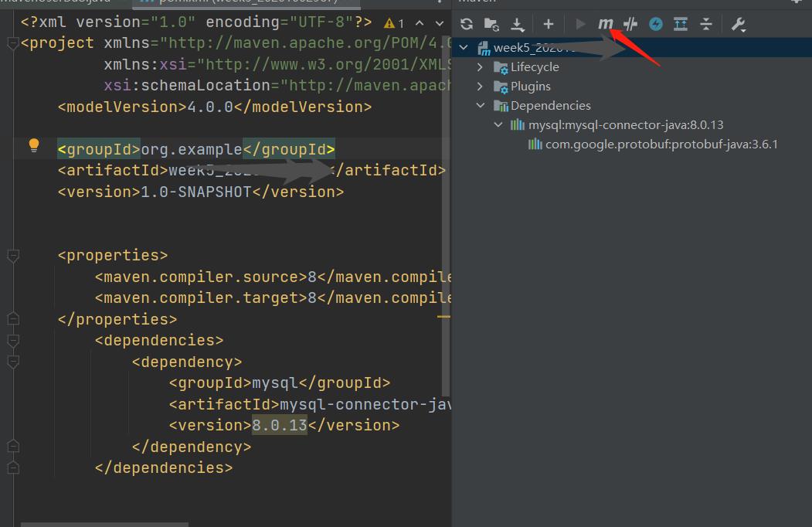812x527 pixels.
Task: Select com.google.protobuf:protobuf-java:3.6.1 dependency
Action: point(653,144)
